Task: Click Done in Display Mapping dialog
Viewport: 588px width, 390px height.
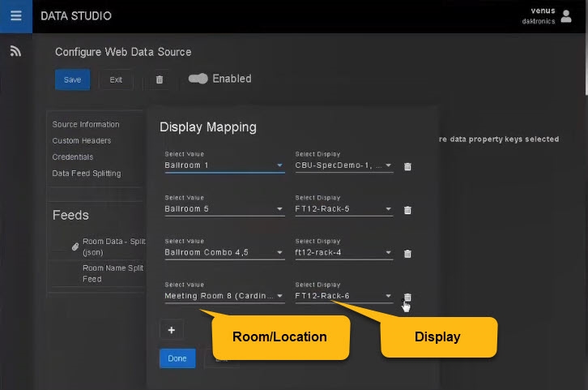Action: (177, 358)
